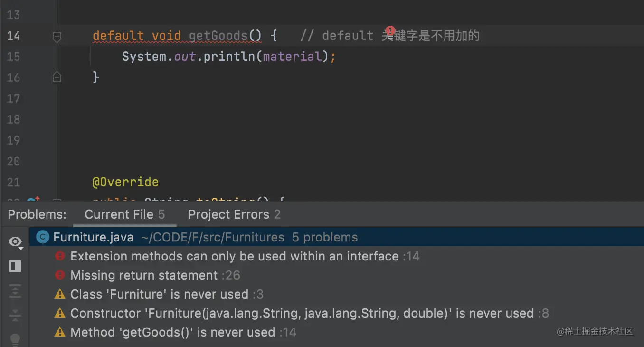The height and width of the screenshot is (347, 644).
Task: Click the warning triangle beside Method 'getGoods()'
Action: tap(60, 332)
